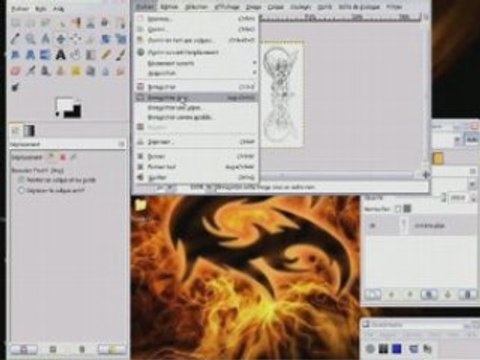Click the navigation cross icon in image window corner

click(x=426, y=175)
